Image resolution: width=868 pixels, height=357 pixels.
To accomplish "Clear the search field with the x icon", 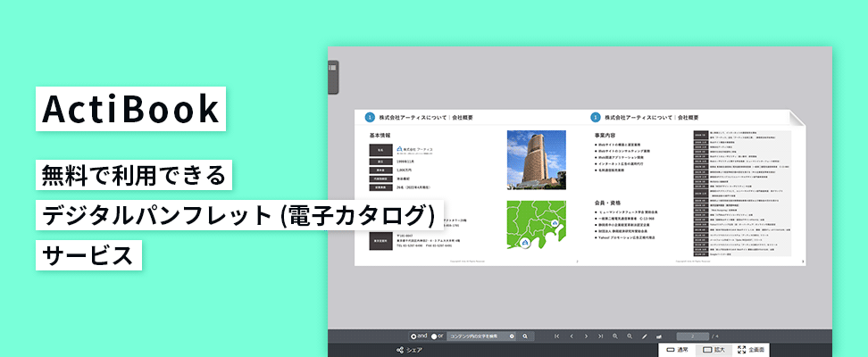I will coord(512,336).
